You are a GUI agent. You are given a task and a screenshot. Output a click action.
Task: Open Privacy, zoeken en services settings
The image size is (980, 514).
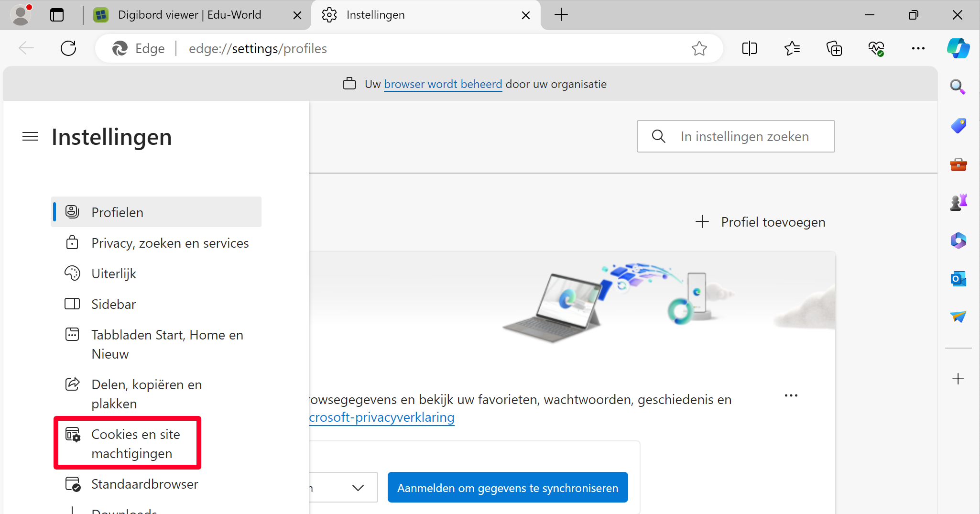tap(170, 243)
